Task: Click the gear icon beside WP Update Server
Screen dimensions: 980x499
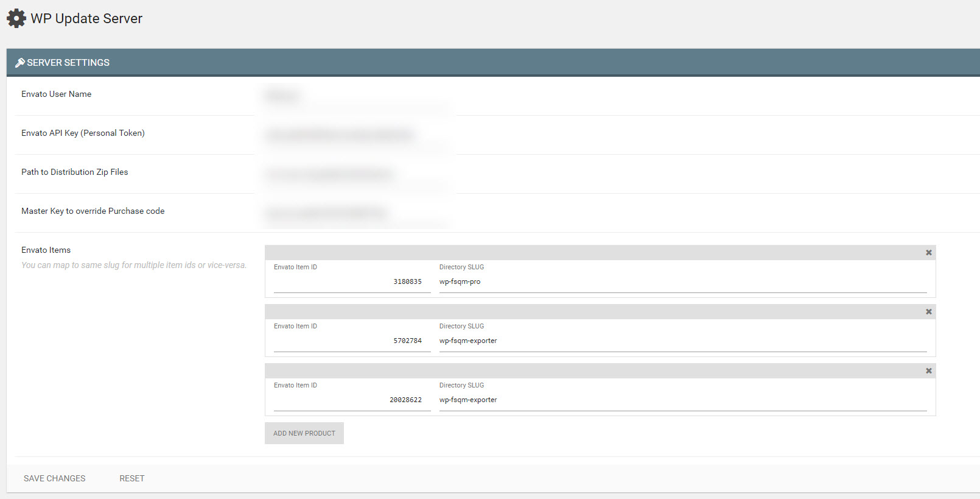Action: [x=16, y=18]
